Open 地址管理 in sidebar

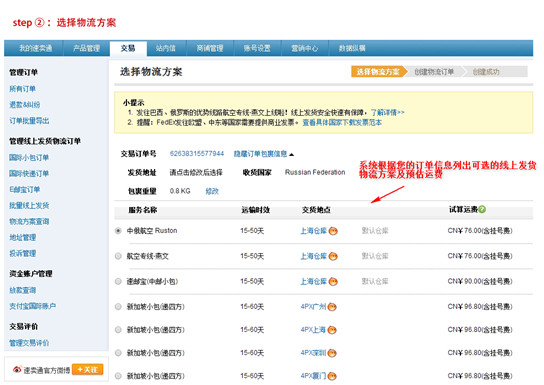pos(23,237)
